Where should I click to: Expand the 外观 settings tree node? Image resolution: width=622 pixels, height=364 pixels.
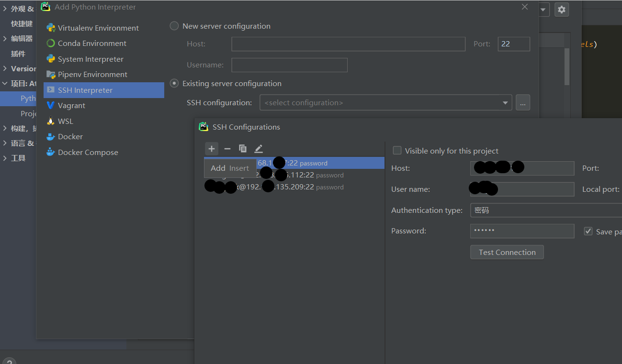tap(5, 9)
